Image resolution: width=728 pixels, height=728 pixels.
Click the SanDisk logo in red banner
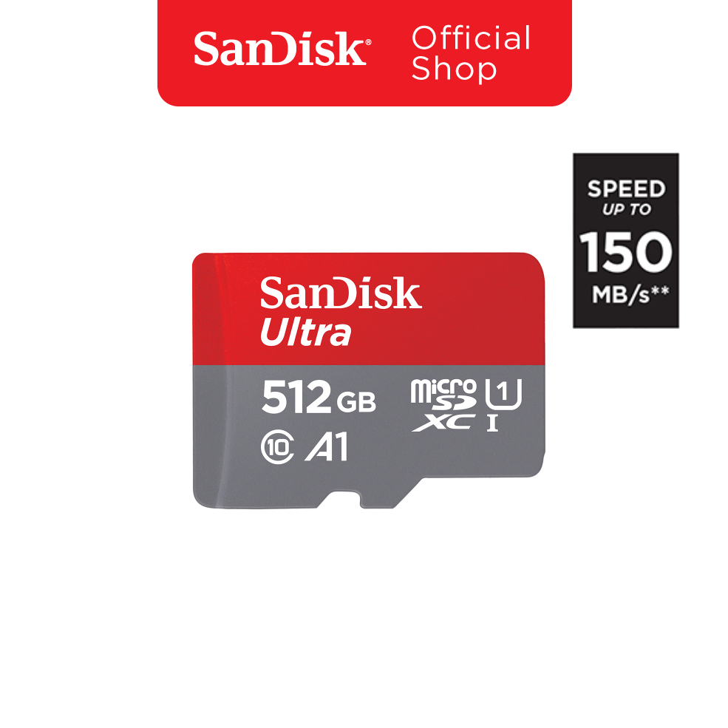click(282, 49)
